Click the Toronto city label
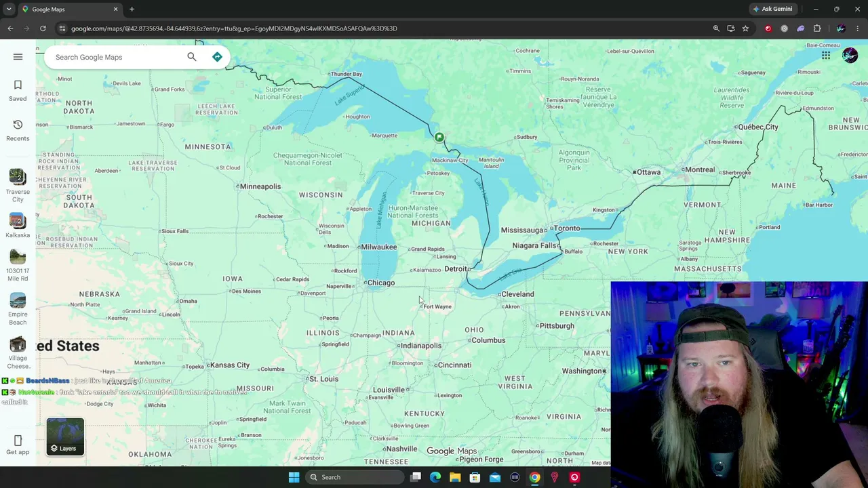 567,228
